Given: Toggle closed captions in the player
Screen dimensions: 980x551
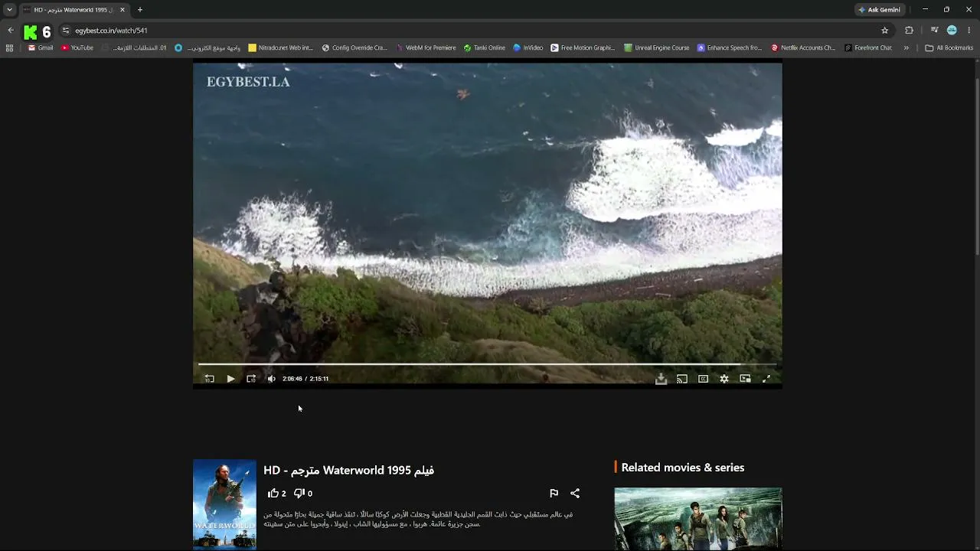Looking at the screenshot, I should [x=703, y=379].
